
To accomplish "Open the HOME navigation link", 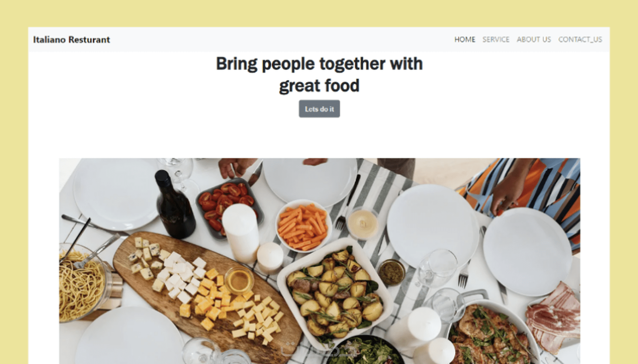I will click(x=465, y=39).
